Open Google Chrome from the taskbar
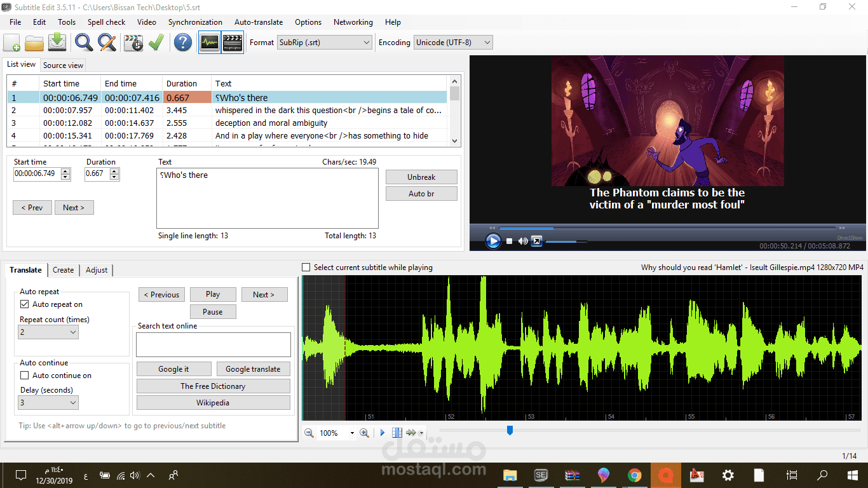 click(x=635, y=475)
